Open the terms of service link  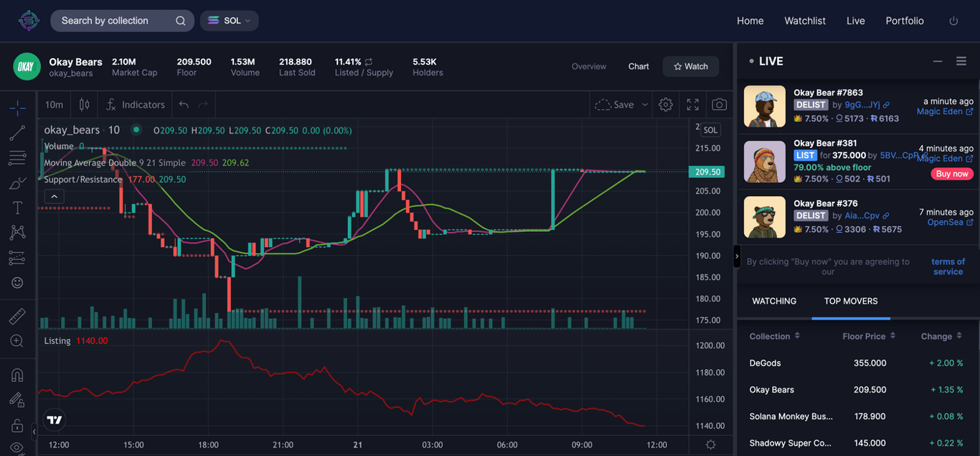948,266
